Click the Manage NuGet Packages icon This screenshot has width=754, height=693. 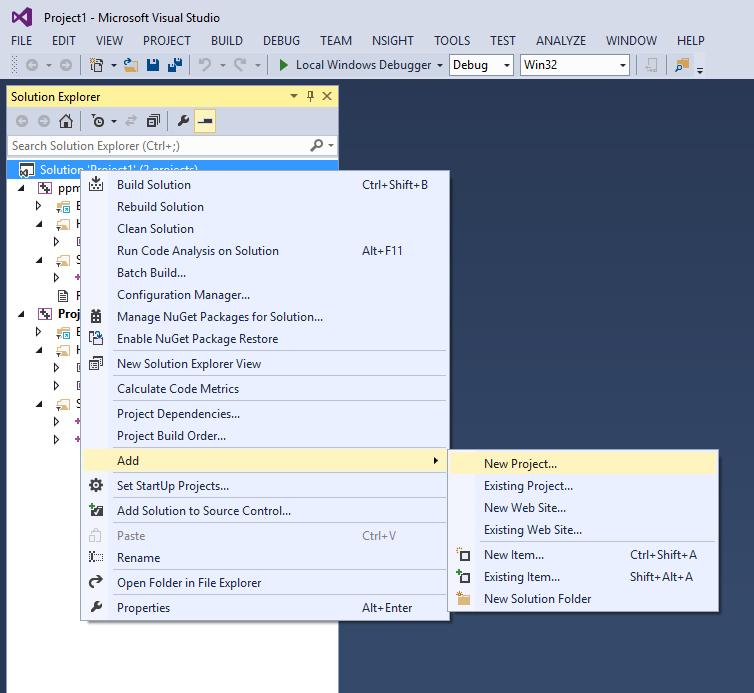[96, 316]
